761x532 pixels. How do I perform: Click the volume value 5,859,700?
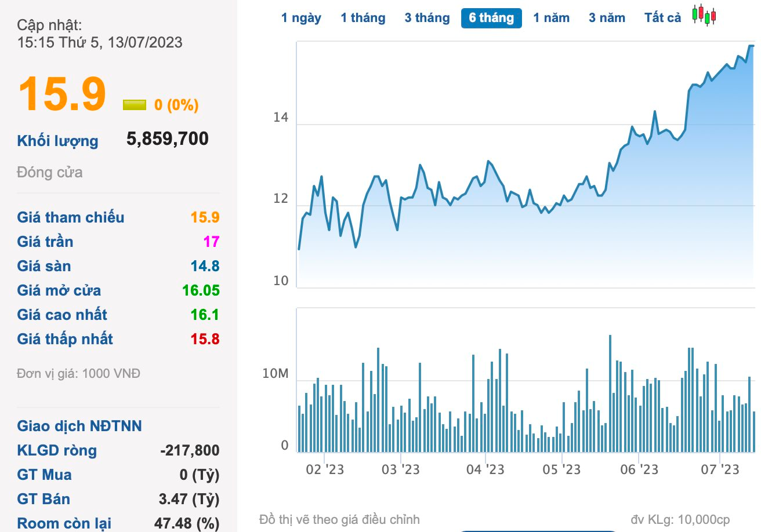coord(168,139)
